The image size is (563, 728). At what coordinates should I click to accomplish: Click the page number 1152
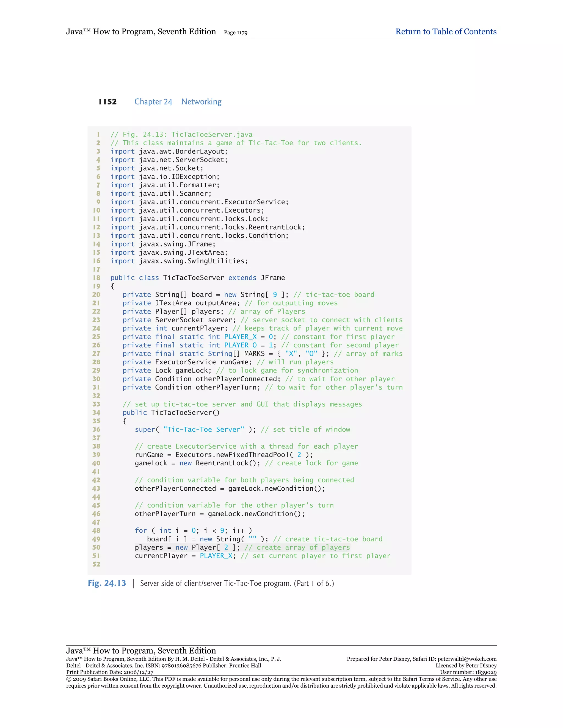pyautogui.click(x=107, y=102)
